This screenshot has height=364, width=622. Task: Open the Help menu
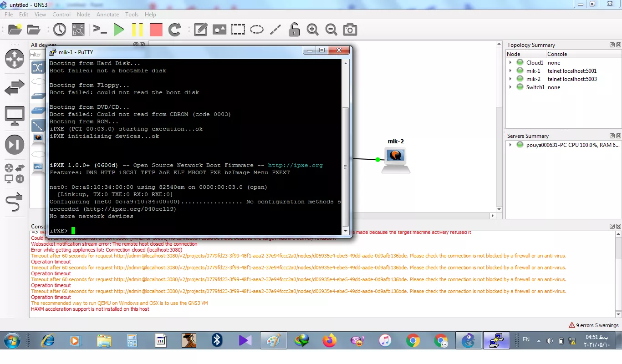150,15
